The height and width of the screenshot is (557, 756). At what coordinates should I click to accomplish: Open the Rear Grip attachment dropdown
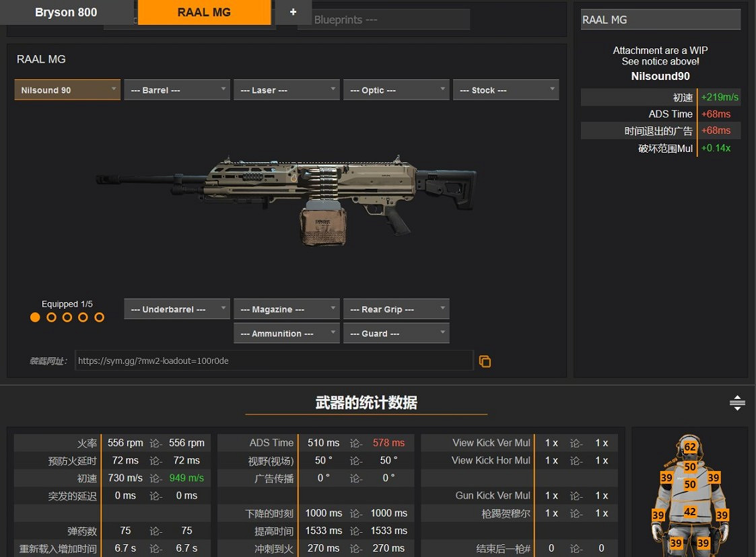pyautogui.click(x=396, y=309)
